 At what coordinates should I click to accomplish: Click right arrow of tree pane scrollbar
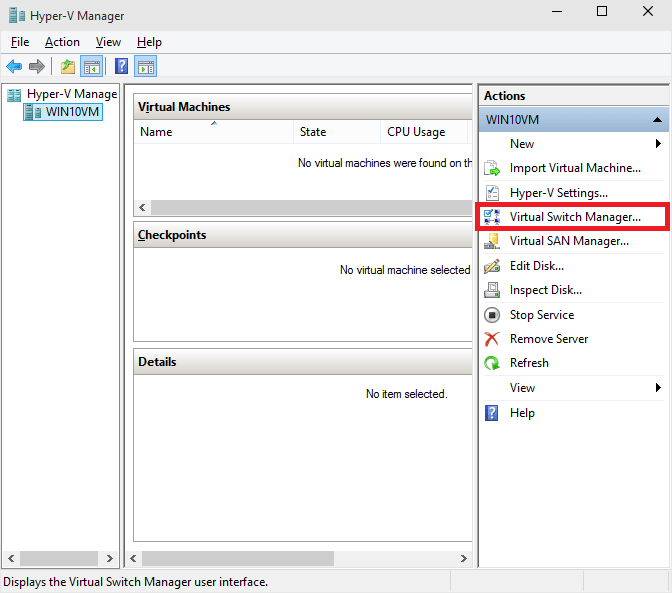(109, 558)
